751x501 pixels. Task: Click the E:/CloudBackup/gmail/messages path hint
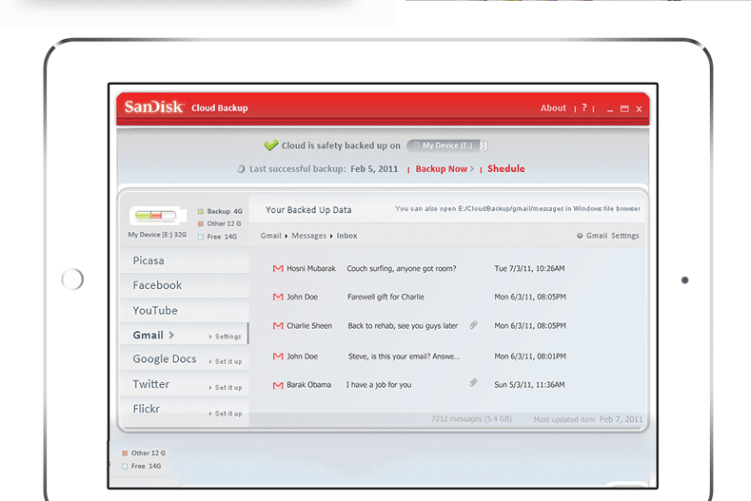tap(517, 209)
